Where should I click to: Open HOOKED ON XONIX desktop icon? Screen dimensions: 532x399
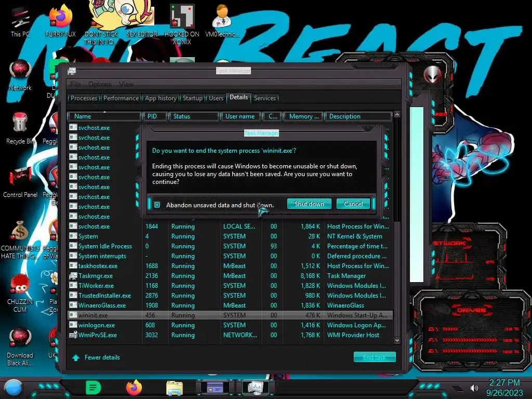pyautogui.click(x=182, y=24)
